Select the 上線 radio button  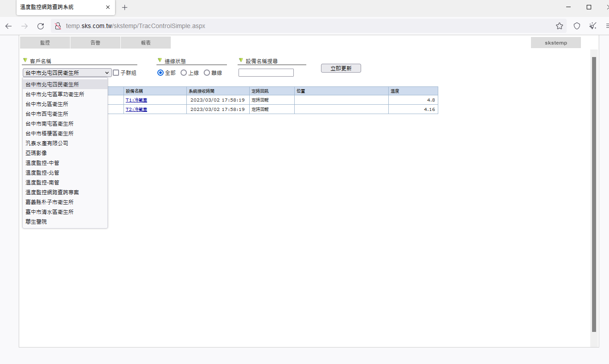(184, 73)
